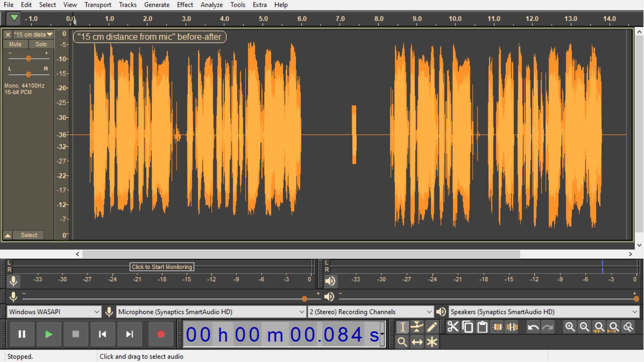The image size is (644, 362).
Task: Click the Zoom In icon
Action: pos(570,327)
